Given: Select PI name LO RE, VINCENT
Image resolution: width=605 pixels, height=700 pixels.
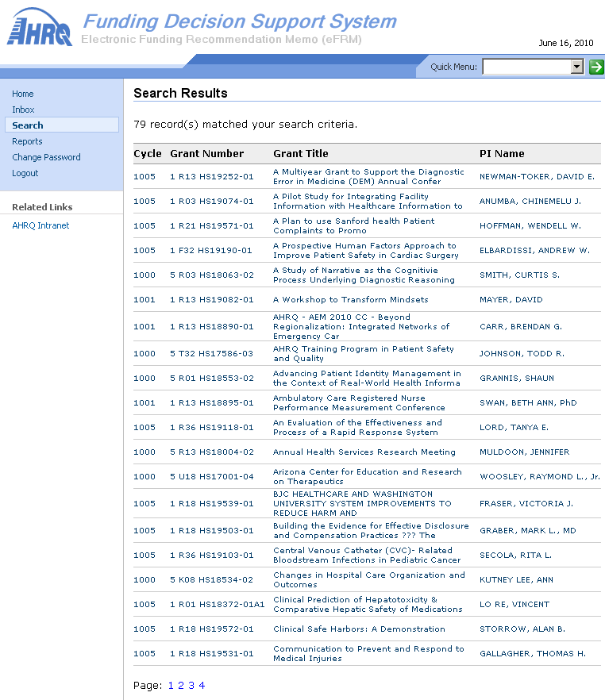Looking at the screenshot, I should [x=514, y=605].
